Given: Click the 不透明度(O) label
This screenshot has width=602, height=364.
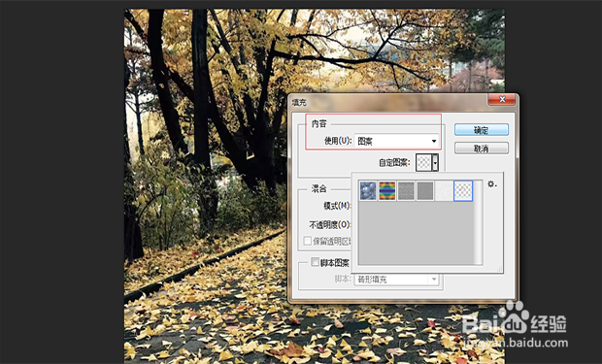Looking at the screenshot, I should [x=330, y=224].
